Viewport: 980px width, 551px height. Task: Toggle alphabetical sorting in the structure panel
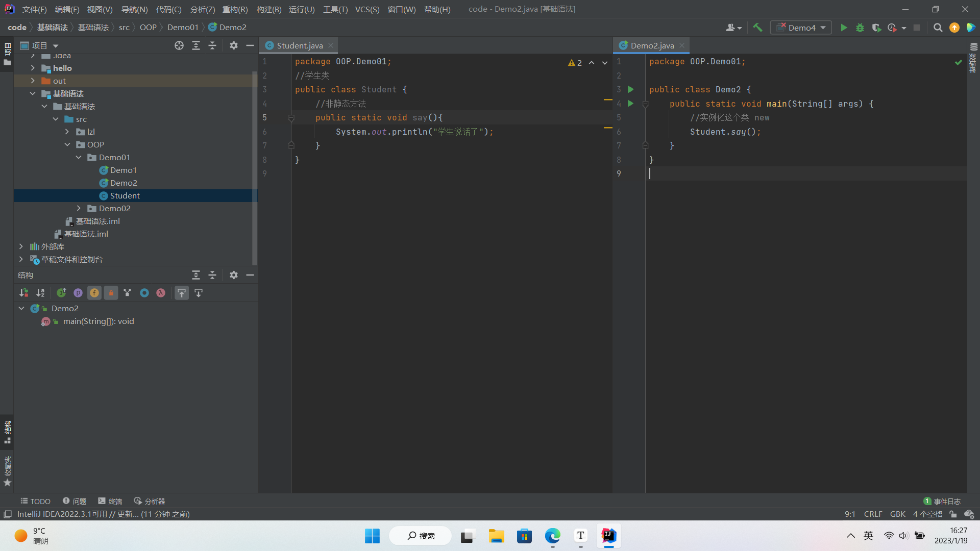(x=40, y=293)
